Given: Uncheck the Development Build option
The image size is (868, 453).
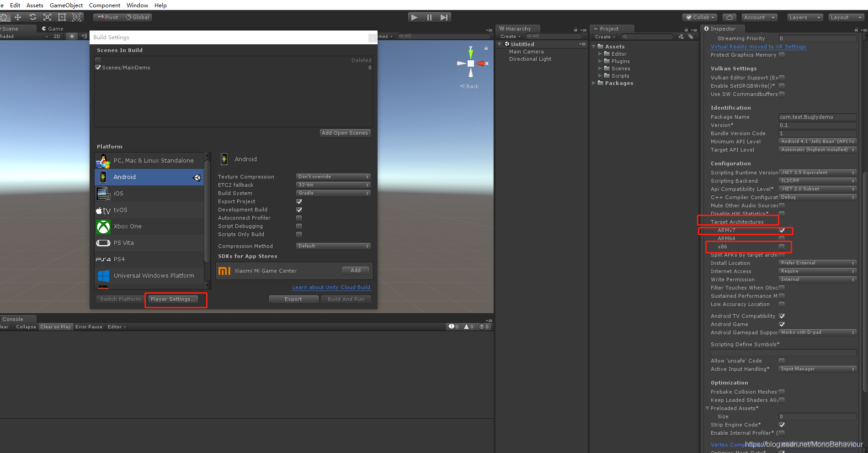Looking at the screenshot, I should tap(299, 210).
